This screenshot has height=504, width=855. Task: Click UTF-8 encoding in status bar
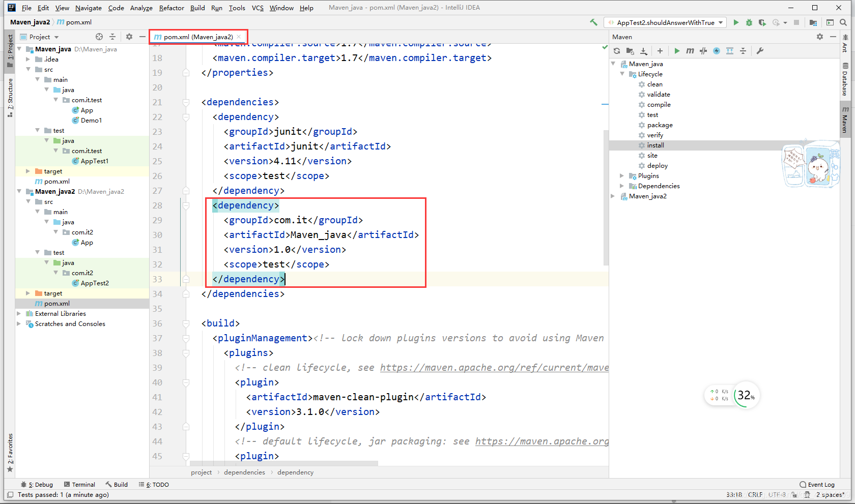pyautogui.click(x=777, y=495)
